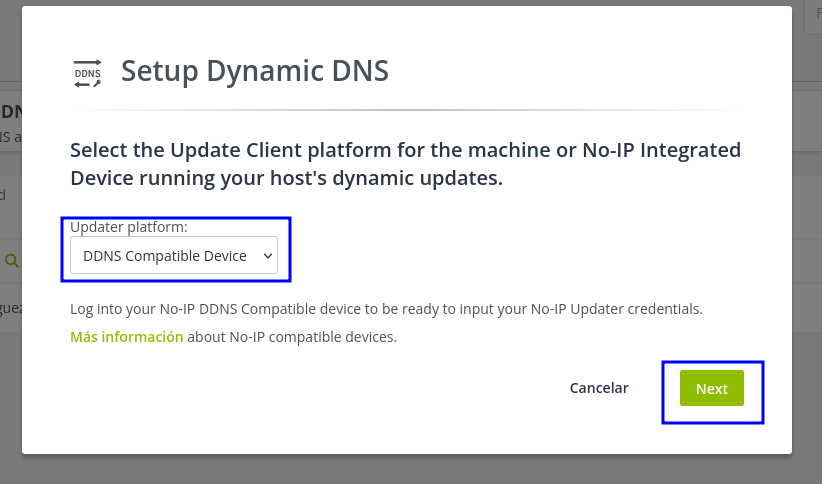
Task: Open the Más información link
Action: pos(127,337)
